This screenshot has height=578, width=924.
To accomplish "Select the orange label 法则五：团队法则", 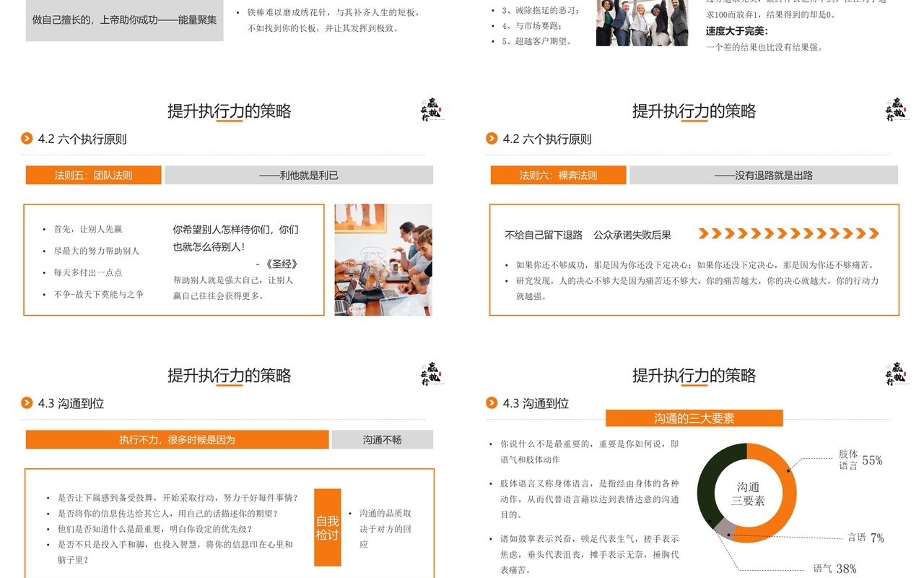I will [x=94, y=175].
